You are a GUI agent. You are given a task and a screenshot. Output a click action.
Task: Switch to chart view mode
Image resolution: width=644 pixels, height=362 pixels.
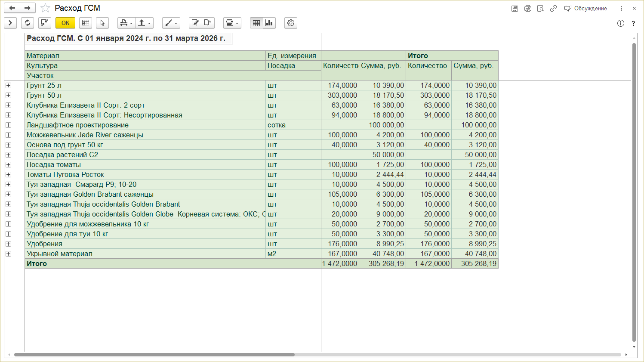click(x=269, y=23)
